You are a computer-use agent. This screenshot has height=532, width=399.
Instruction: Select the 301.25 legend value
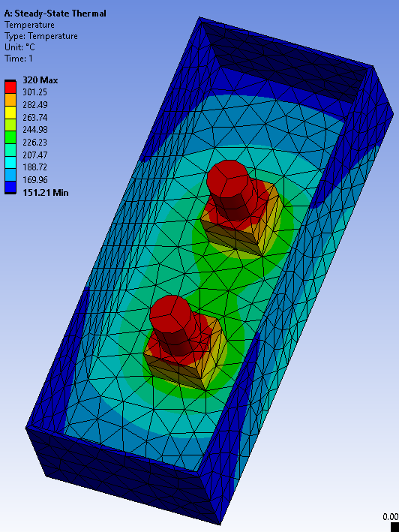coord(34,92)
